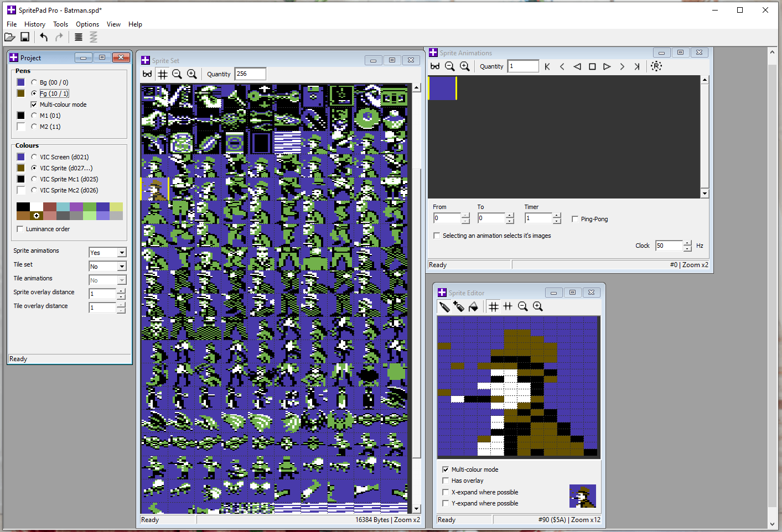
Task: Zoom in on Sprite Editor
Action: tap(538, 306)
